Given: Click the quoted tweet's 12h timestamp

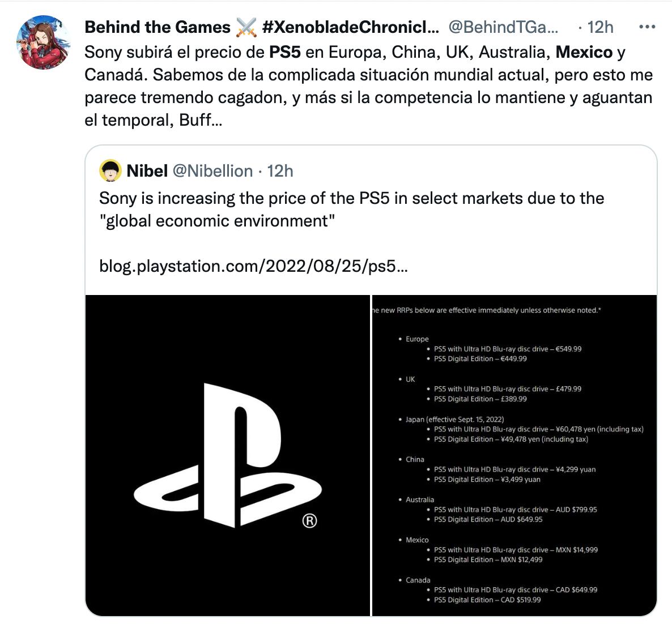Looking at the screenshot, I should 280,171.
